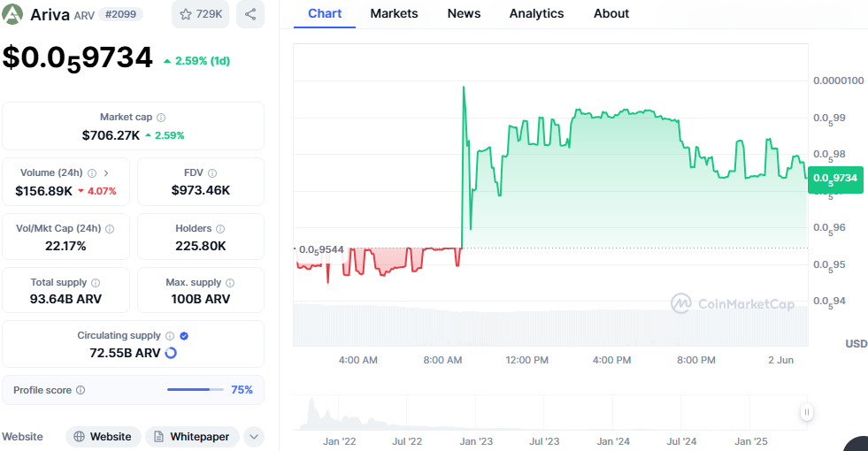Image resolution: width=868 pixels, height=451 pixels.
Task: Open the Volume (24h) info icon
Action: (x=92, y=173)
